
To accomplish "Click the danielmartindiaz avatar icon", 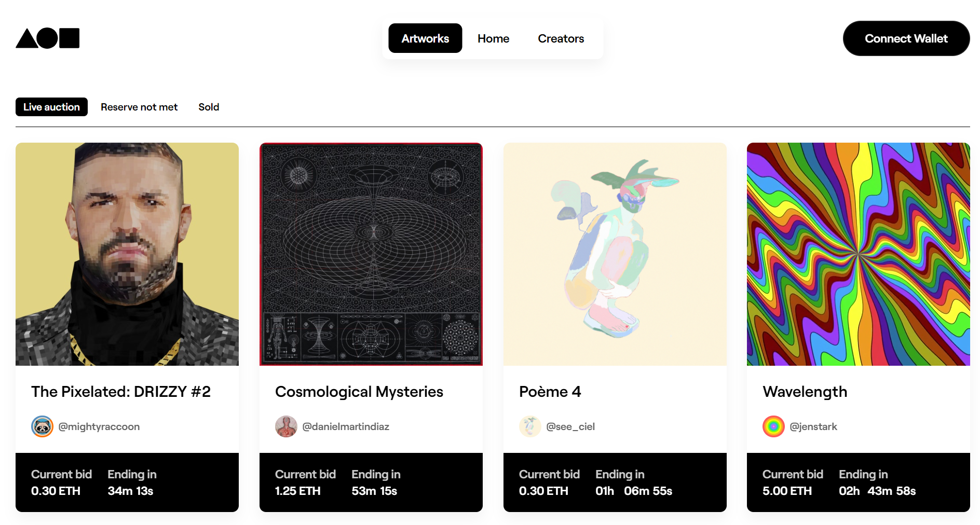I will (286, 426).
